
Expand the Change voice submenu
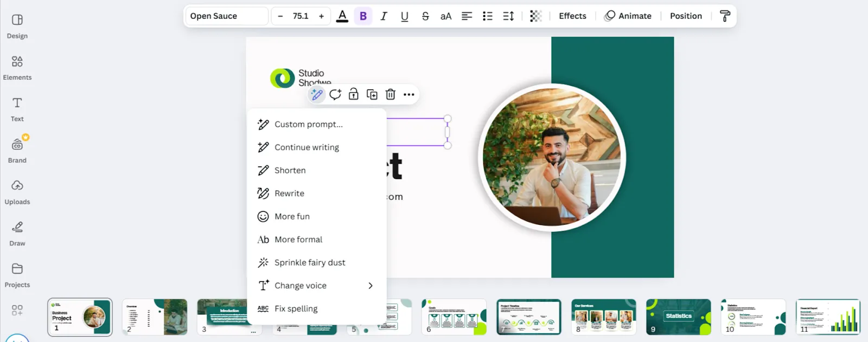(x=317, y=286)
